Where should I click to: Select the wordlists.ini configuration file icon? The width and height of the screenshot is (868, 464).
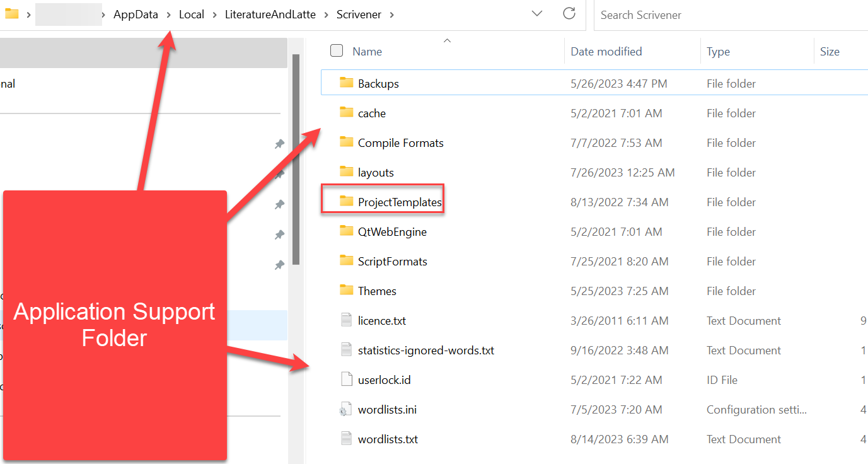(x=346, y=409)
